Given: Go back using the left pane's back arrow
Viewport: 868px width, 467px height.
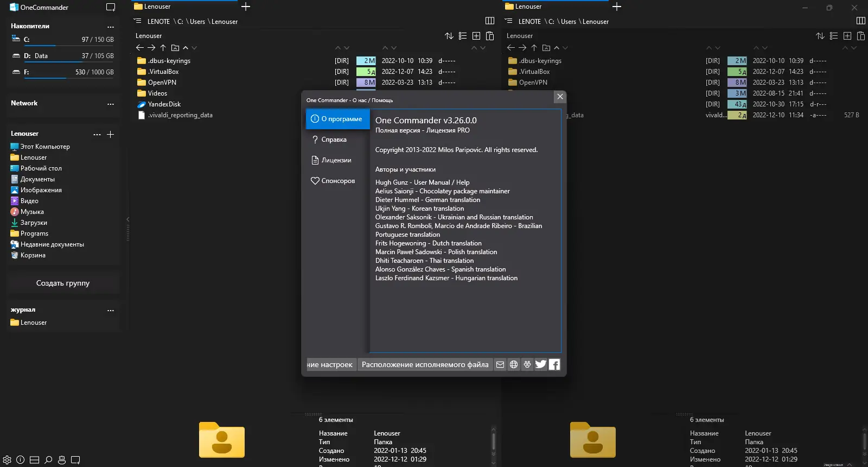Looking at the screenshot, I should (x=140, y=48).
